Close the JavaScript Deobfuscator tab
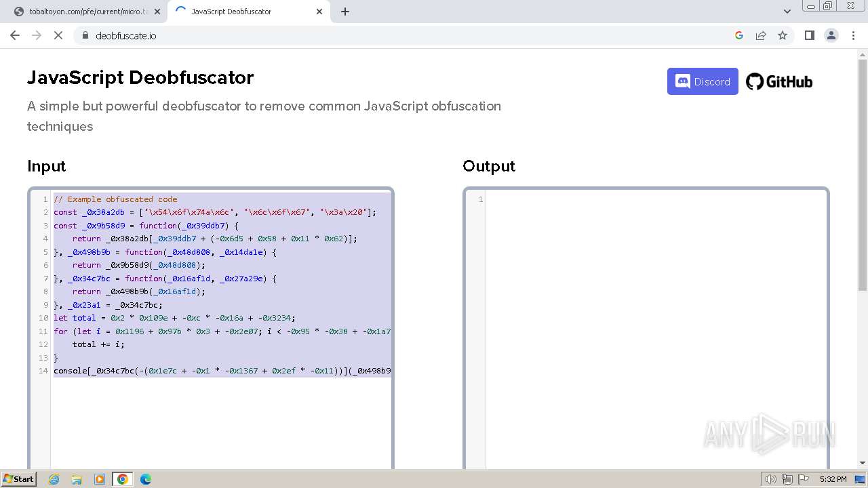This screenshot has height=488, width=868. 319,12
